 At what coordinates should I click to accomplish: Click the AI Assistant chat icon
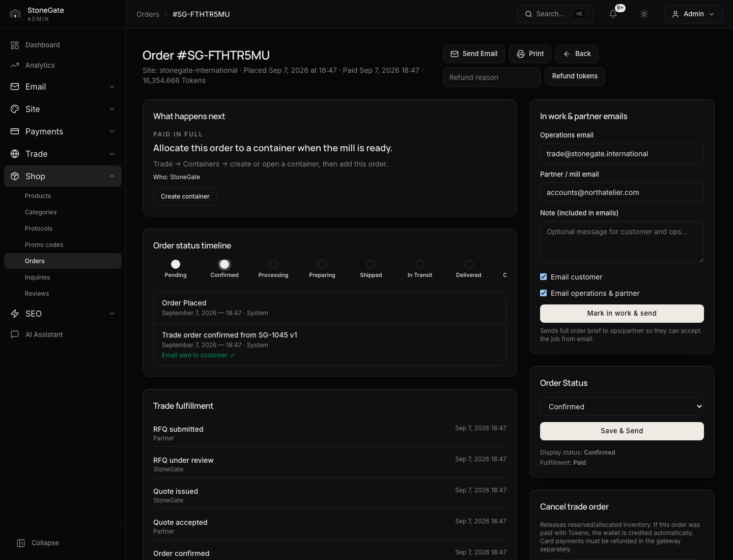tap(15, 334)
